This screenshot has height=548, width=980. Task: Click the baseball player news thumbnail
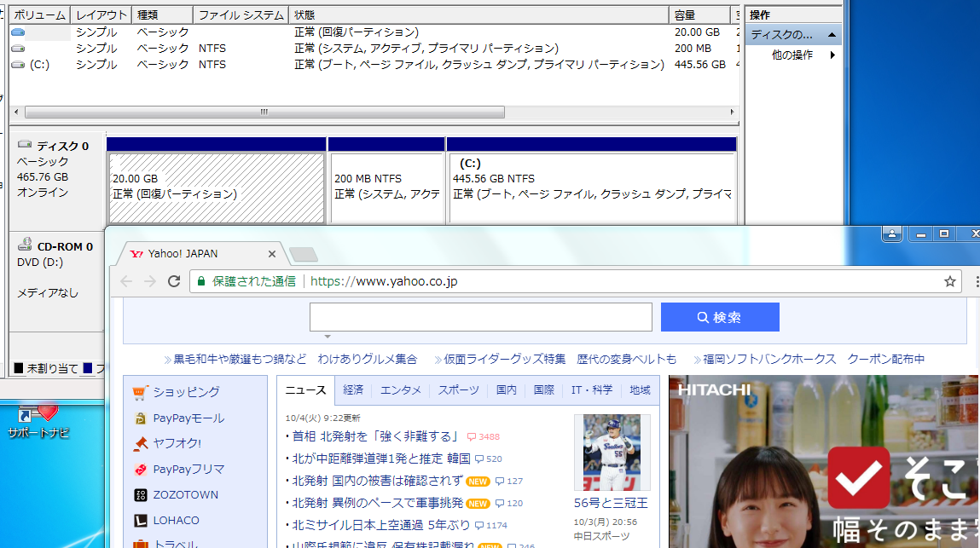coord(612,453)
